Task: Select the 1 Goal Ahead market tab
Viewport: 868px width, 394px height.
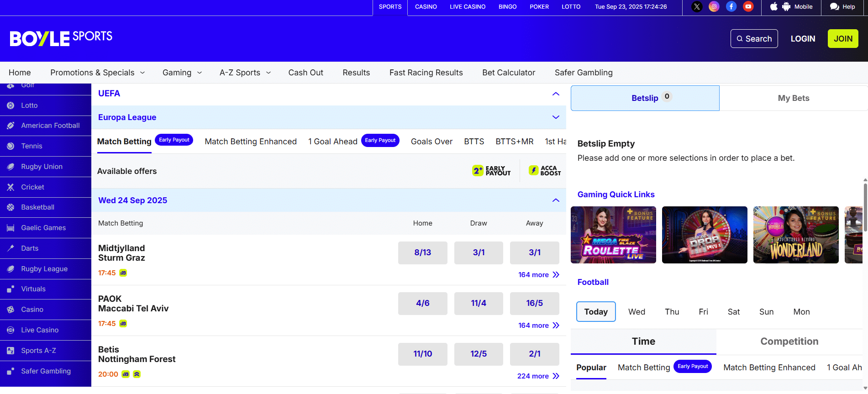Action: [x=333, y=142]
